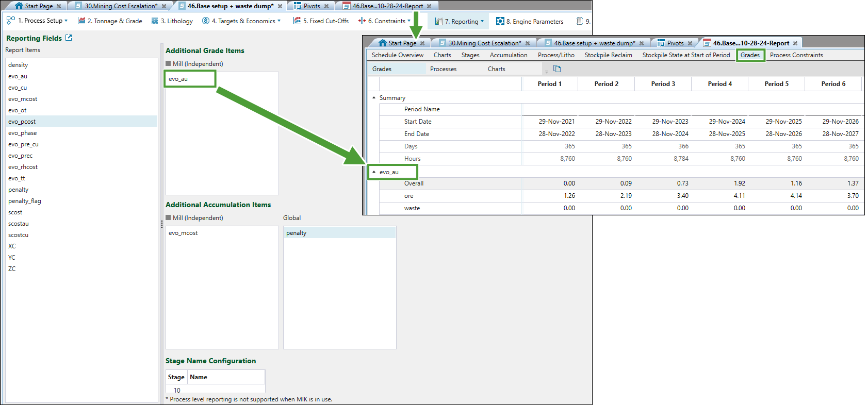Open Stockpile State at Start of Period tab
The height and width of the screenshot is (405, 868).
[x=686, y=55]
